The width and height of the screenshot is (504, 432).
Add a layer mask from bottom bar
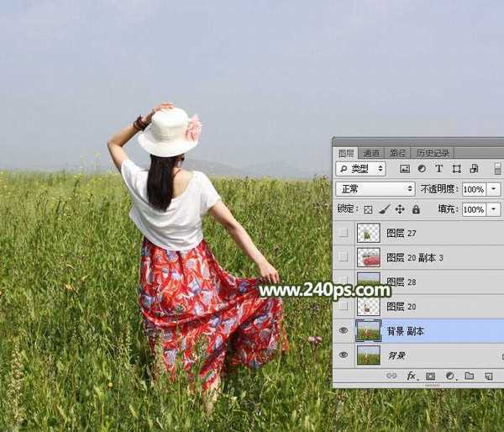430,376
